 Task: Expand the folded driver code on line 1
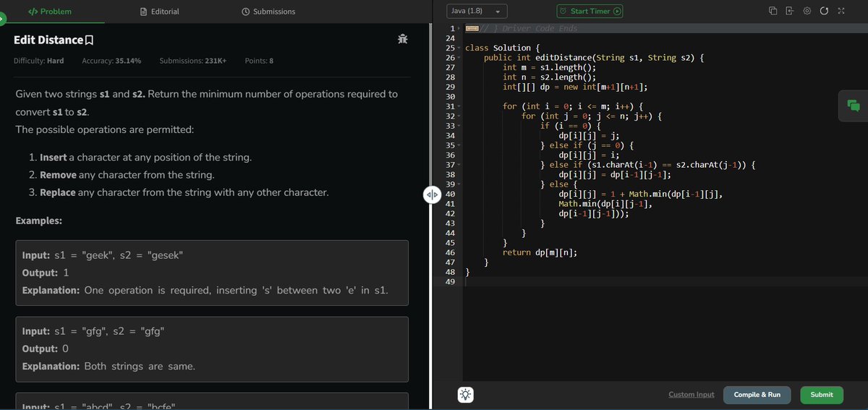click(x=460, y=28)
